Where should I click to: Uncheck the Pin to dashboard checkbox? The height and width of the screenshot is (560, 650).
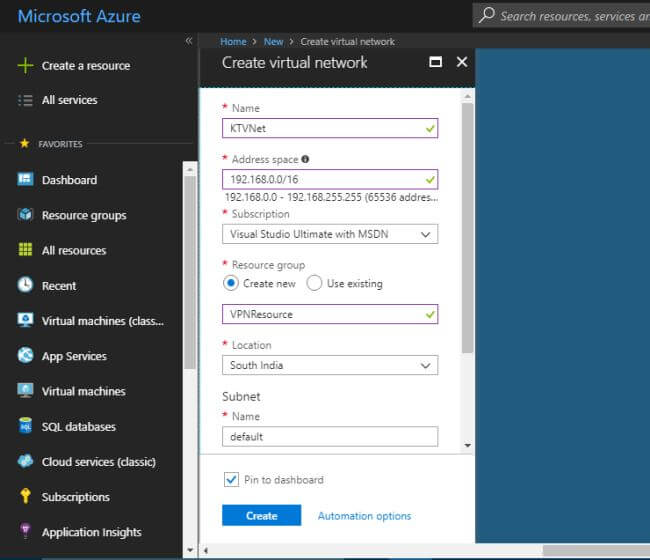[x=230, y=480]
